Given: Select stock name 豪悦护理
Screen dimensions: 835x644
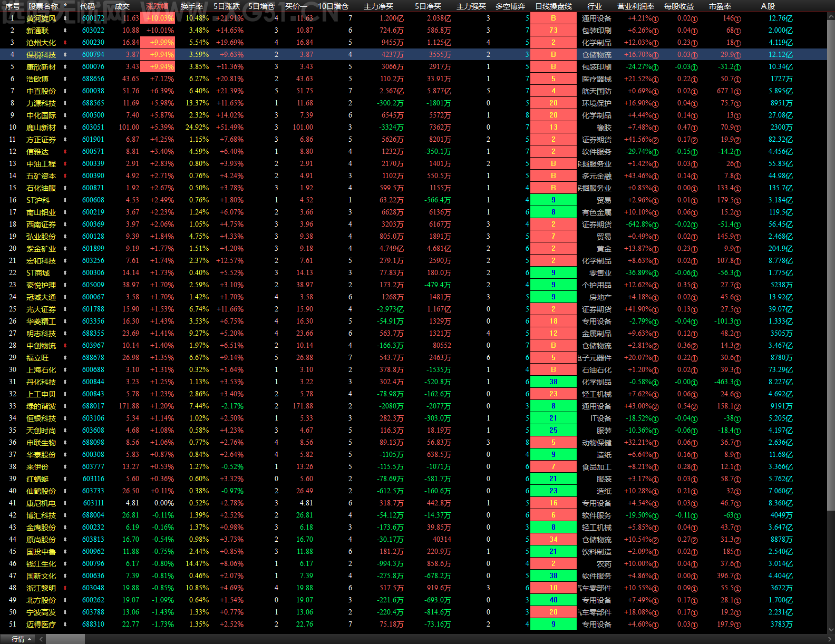Looking at the screenshot, I should point(41,285).
